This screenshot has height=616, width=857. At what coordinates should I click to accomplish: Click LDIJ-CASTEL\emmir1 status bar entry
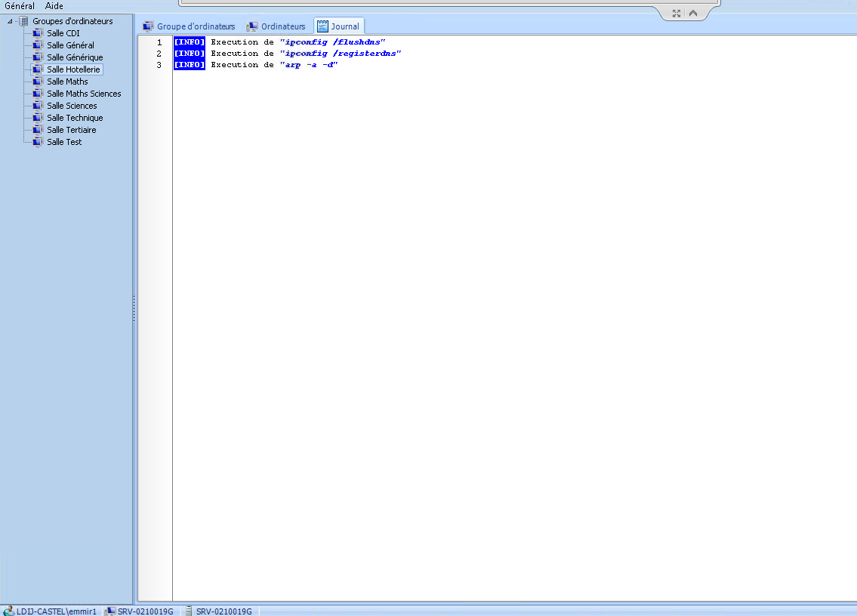57,611
